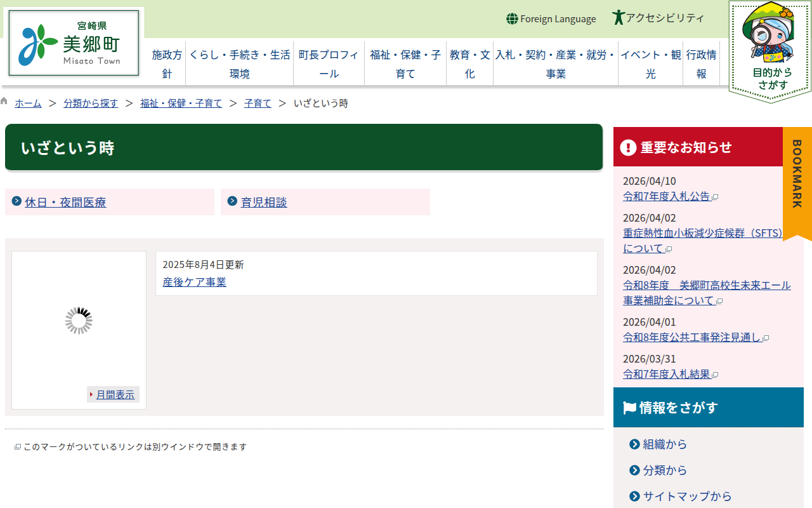
Task: Click the 情報をさがす header
Action: [x=709, y=407]
